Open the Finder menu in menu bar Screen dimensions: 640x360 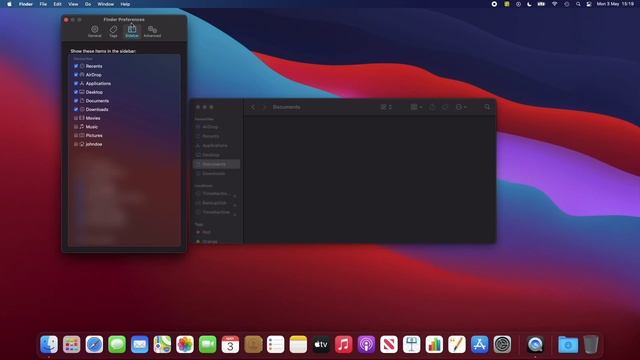click(x=26, y=4)
